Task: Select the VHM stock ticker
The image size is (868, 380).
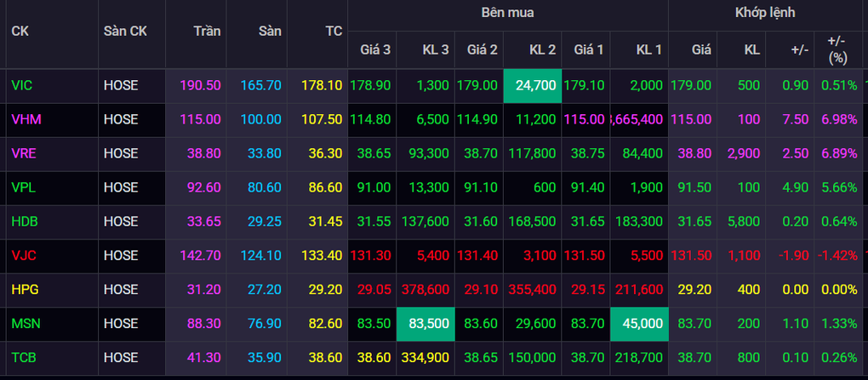Action: [26, 119]
